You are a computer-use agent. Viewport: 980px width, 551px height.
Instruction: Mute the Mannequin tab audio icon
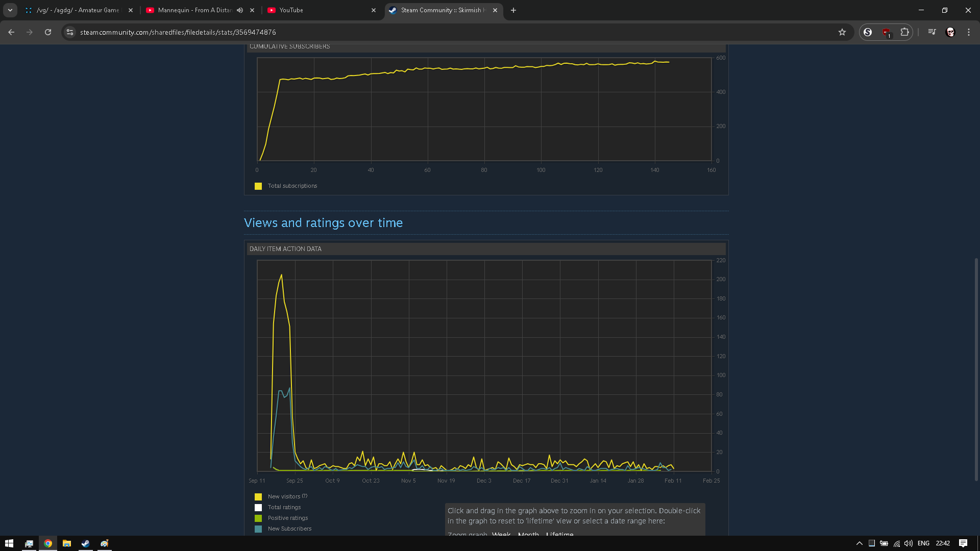[240, 10]
